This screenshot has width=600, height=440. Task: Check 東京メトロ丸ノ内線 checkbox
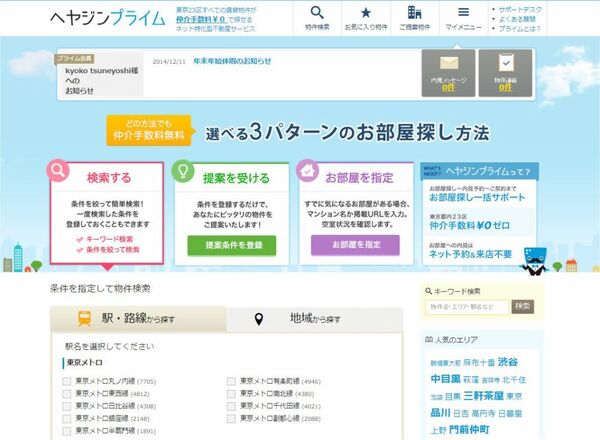coord(67,381)
